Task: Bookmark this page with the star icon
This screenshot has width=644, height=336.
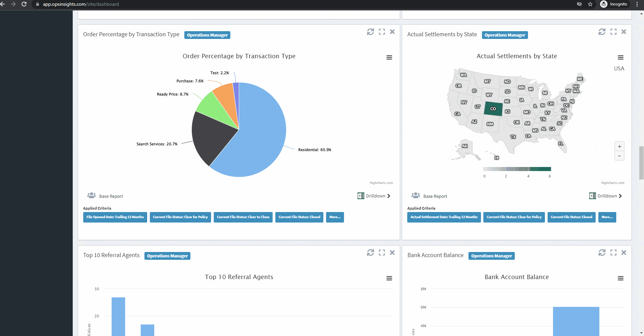Action: [x=590, y=4]
